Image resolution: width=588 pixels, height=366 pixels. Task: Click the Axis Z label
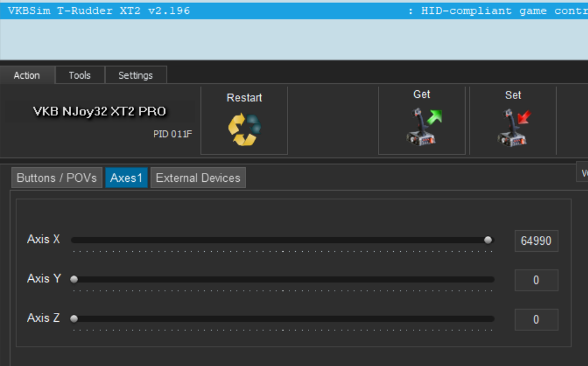44,318
